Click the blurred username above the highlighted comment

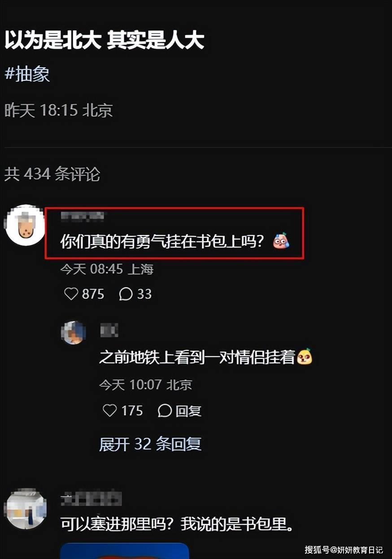(83, 217)
